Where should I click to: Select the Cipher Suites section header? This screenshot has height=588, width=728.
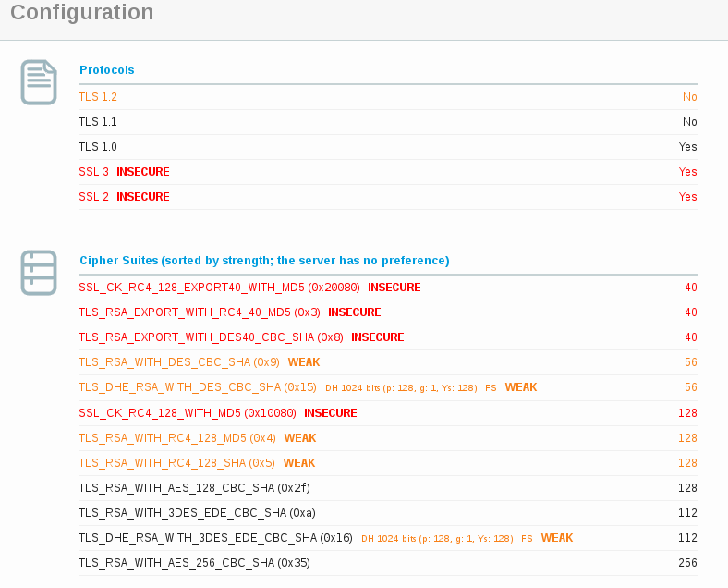click(264, 261)
